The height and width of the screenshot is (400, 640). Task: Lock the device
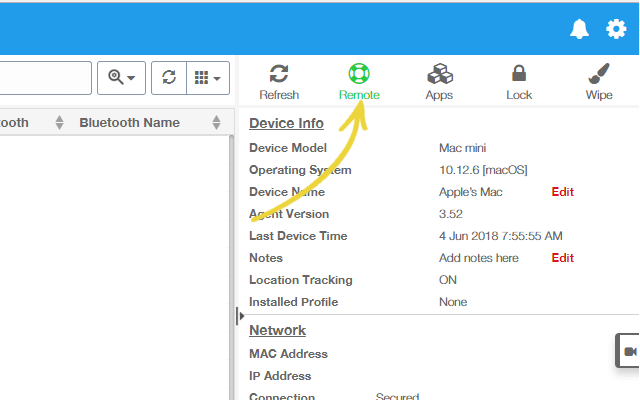pyautogui.click(x=519, y=82)
